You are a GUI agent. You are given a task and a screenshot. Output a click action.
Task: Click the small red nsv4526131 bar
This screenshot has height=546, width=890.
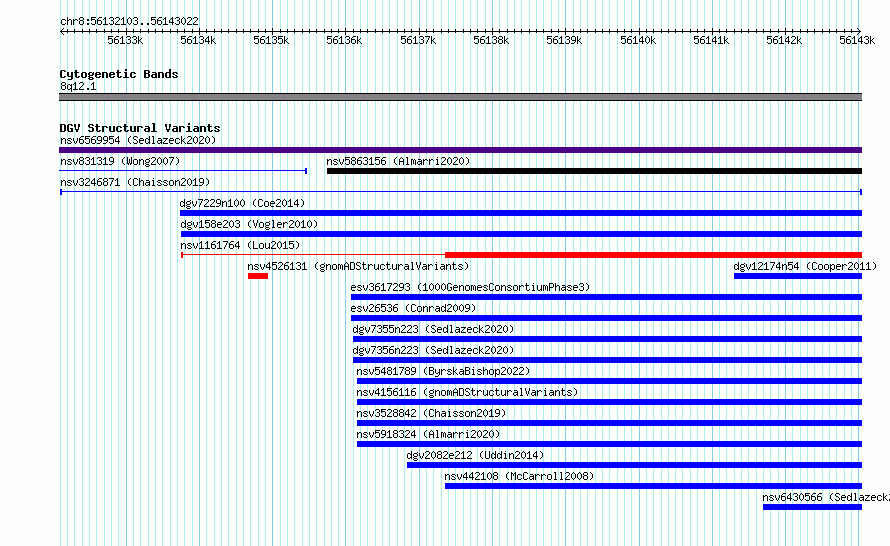[258, 276]
